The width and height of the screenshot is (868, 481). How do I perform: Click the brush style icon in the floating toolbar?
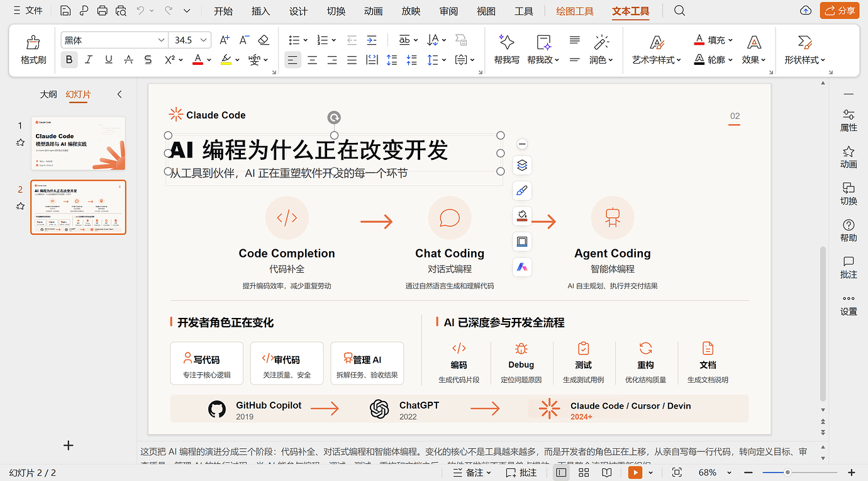[522, 190]
